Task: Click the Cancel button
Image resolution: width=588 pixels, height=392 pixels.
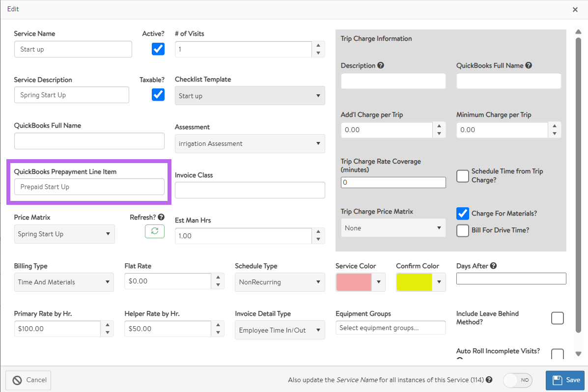Action: [x=28, y=380]
